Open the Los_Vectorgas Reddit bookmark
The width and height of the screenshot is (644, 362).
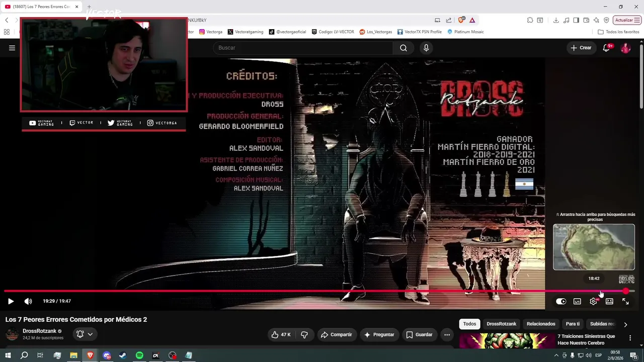pos(376,32)
